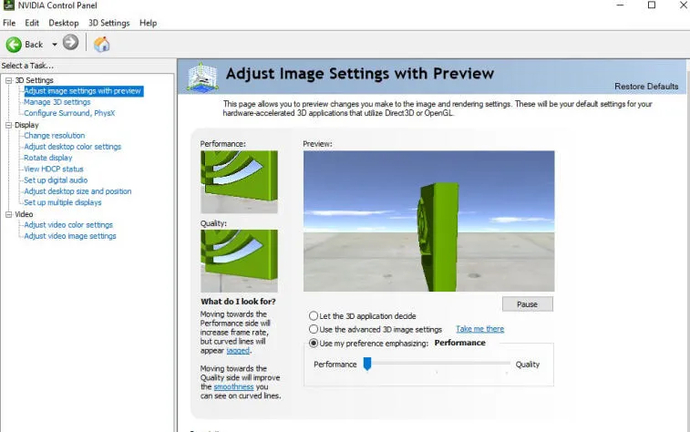Open the Back history dropdown arrow
The image size is (690, 432).
[x=54, y=44]
